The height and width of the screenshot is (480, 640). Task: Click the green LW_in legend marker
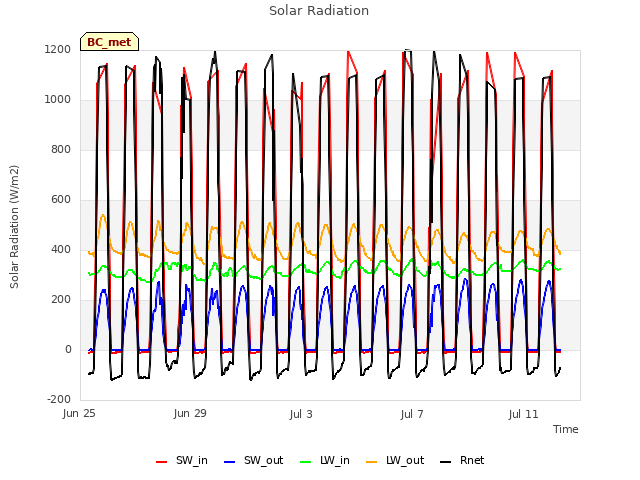pyautogui.click(x=306, y=462)
